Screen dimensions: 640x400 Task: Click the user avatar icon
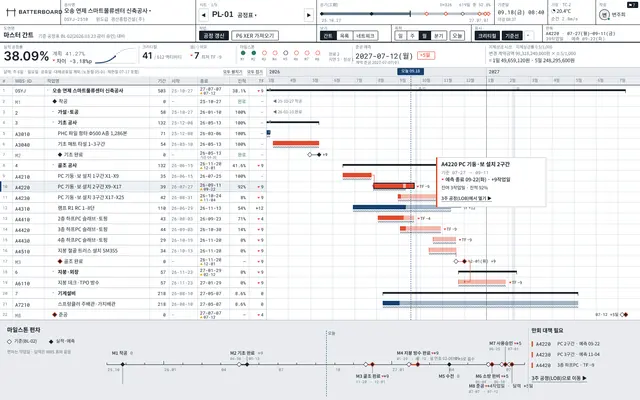coord(604,15)
